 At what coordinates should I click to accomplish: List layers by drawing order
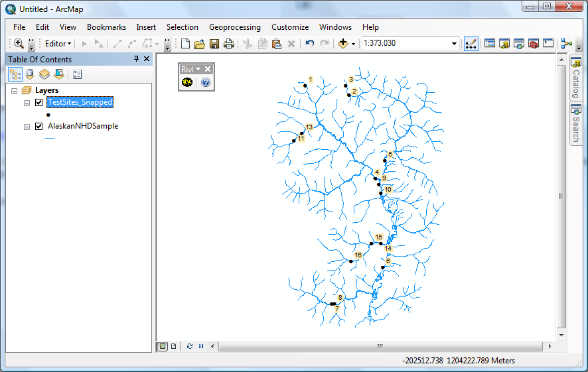coord(15,74)
